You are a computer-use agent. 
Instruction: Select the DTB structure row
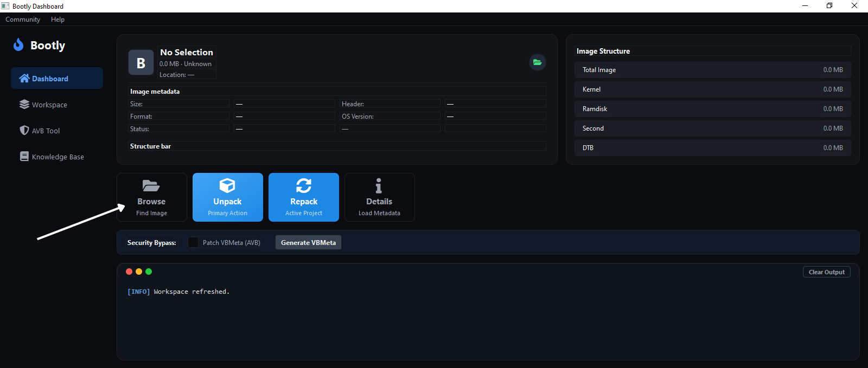point(712,148)
